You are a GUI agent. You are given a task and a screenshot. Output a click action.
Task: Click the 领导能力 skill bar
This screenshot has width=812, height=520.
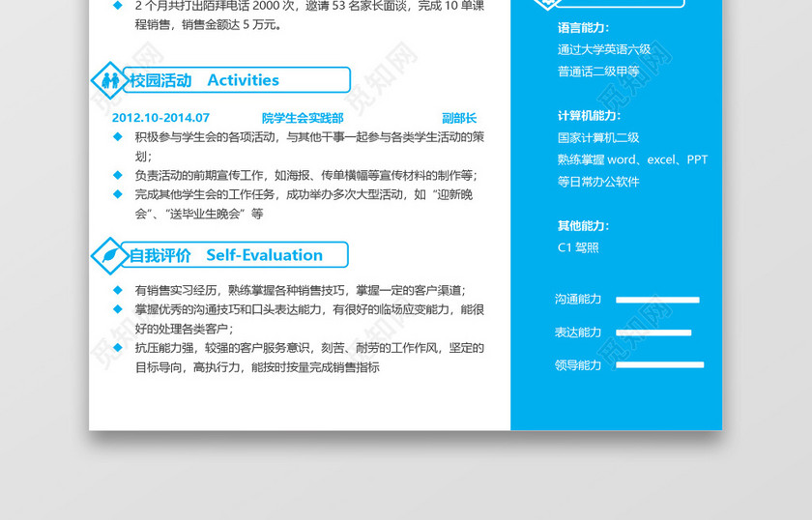click(x=659, y=365)
